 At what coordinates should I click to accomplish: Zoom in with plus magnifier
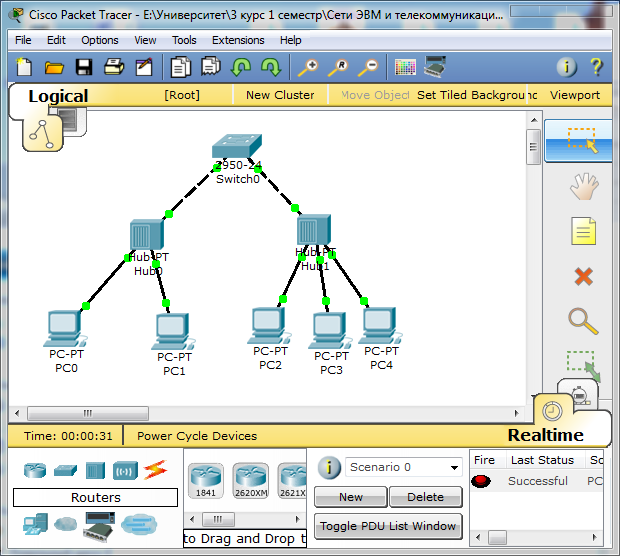308,67
